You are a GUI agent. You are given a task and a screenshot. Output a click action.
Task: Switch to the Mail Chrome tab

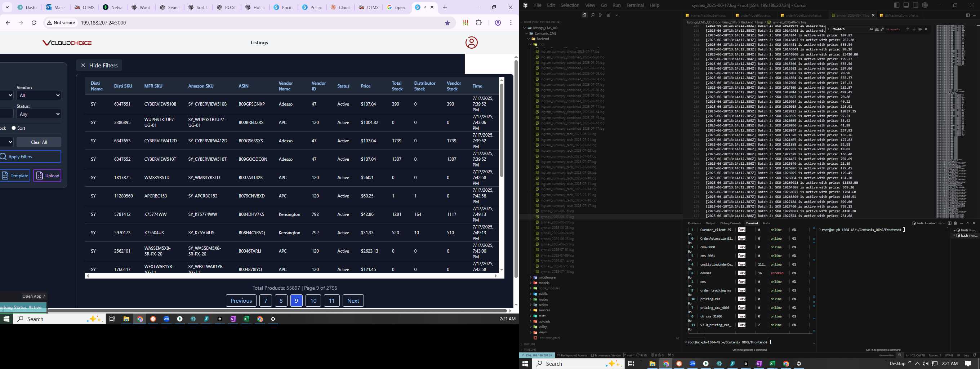pos(55,7)
